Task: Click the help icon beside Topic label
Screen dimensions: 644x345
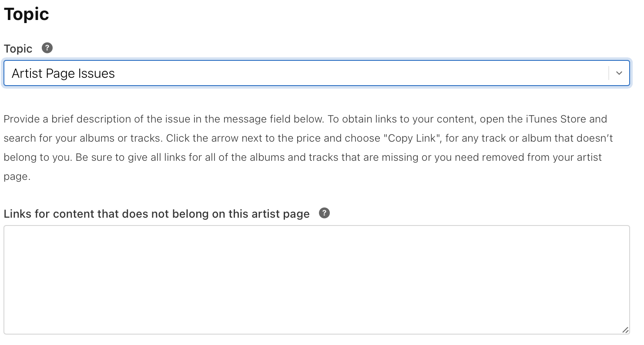Action: (x=47, y=48)
